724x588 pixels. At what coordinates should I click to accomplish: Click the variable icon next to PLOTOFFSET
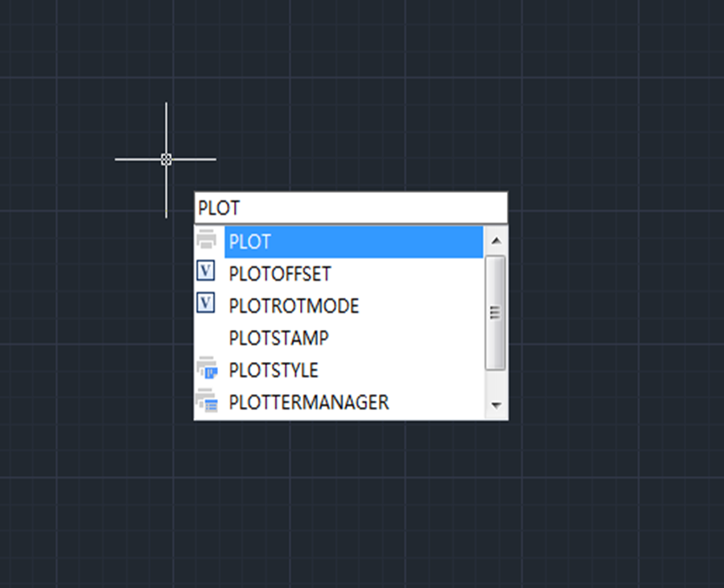click(207, 272)
